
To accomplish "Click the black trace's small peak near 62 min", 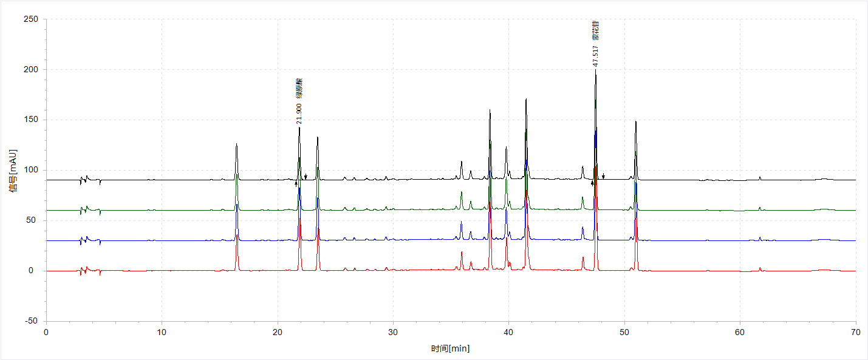I will pyautogui.click(x=760, y=177).
